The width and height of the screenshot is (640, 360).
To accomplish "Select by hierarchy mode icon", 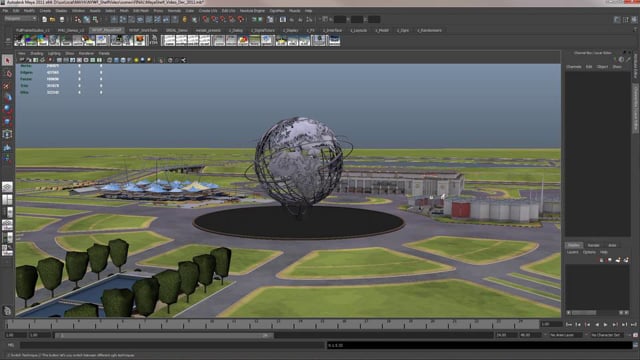I will click(78, 20).
